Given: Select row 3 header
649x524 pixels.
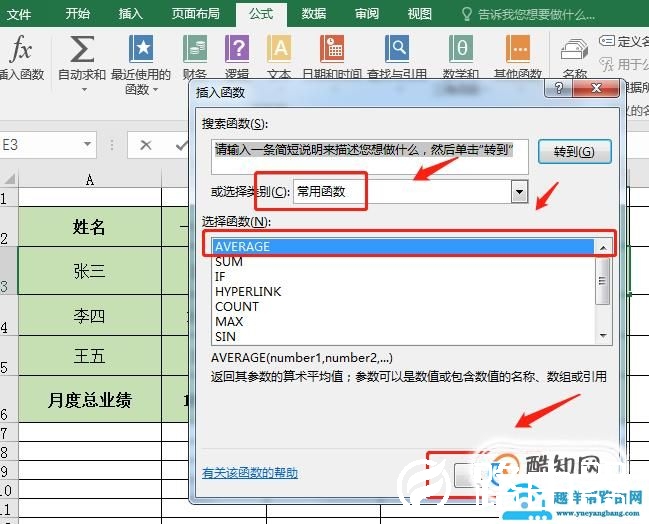Looking at the screenshot, I should tap(8, 271).
